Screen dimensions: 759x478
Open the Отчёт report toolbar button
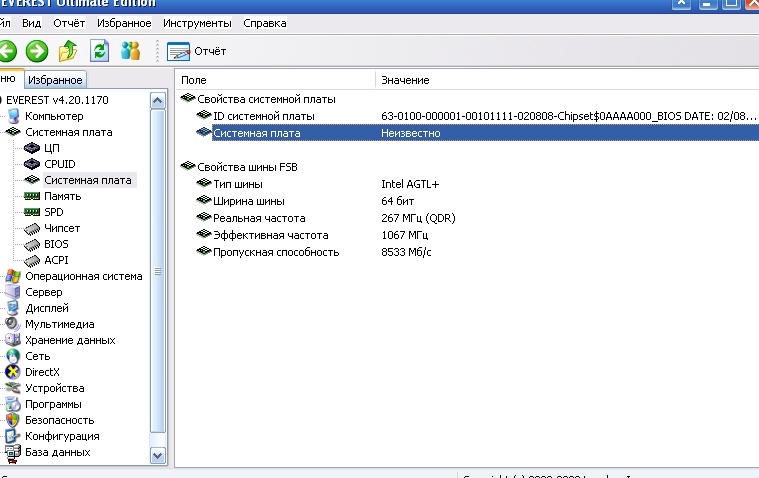coord(197,51)
